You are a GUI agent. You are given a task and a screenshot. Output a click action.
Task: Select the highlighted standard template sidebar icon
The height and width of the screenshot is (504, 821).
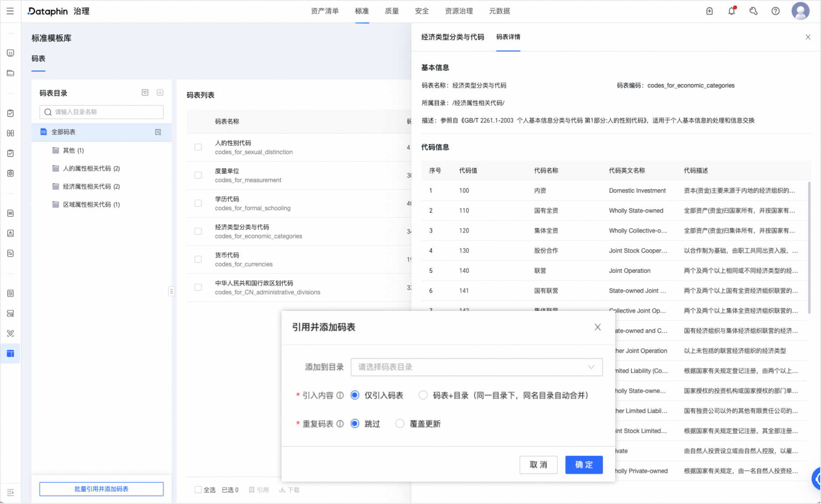(10, 353)
